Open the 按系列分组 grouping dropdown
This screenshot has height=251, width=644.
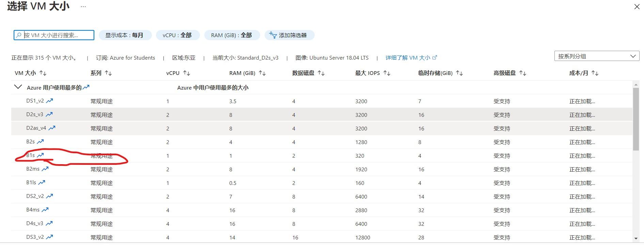tap(596, 56)
